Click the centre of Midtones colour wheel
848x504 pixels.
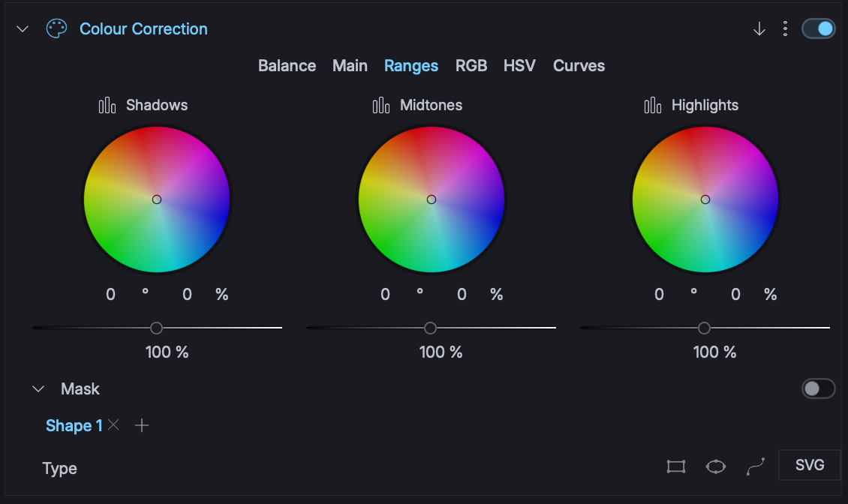pos(432,199)
